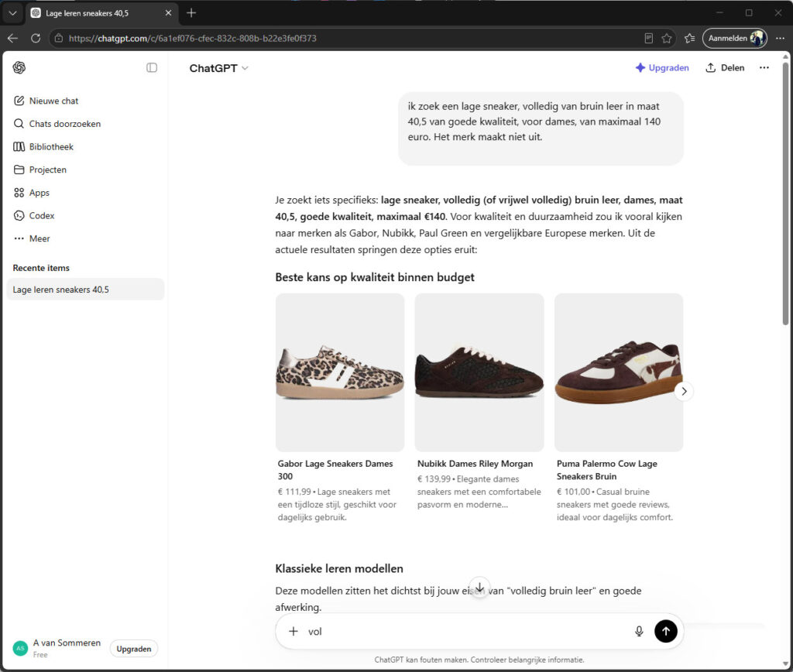Click the Recente items label
Screen dimensions: 793x672
[x=41, y=268]
